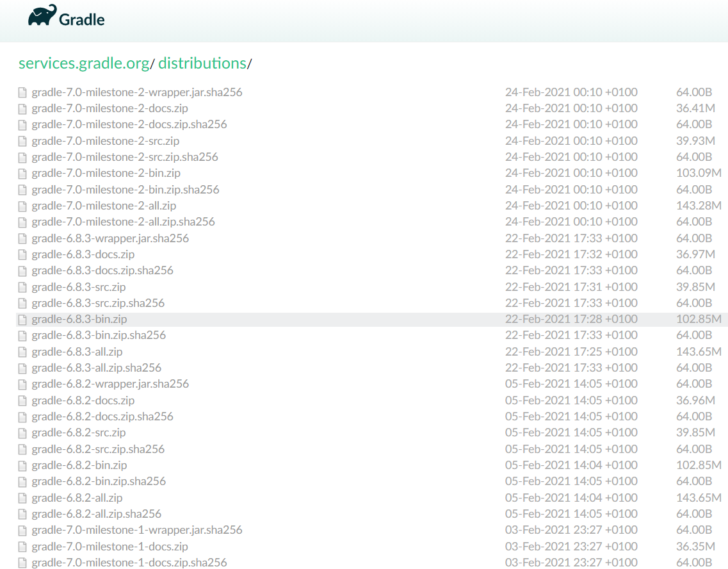Click file icon beside gradle-7.0-milestone-2-all.zip
The image size is (728, 569).
(22, 206)
